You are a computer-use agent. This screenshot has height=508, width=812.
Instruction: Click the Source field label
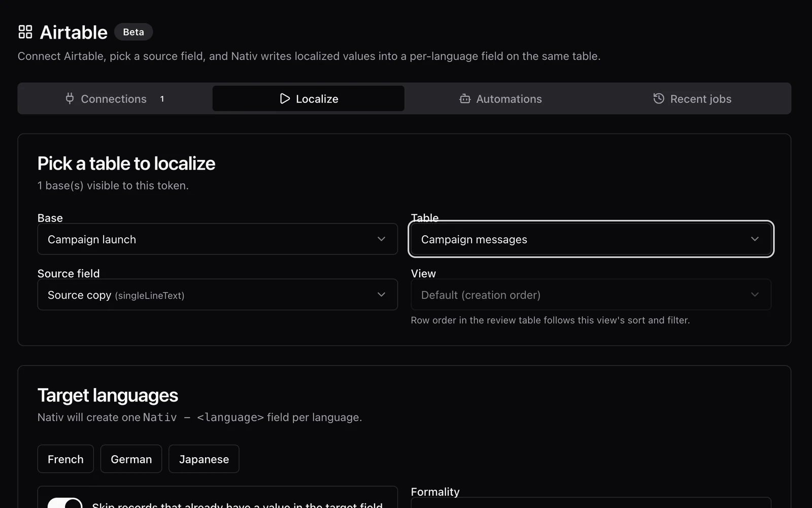[69, 273]
